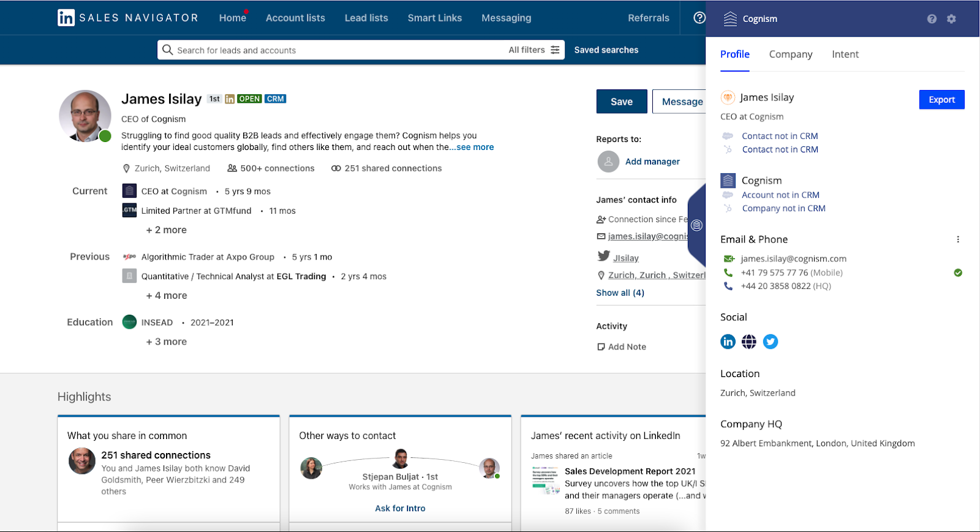Click the Message button
Image resolution: width=980 pixels, height=532 pixels.
tap(679, 102)
